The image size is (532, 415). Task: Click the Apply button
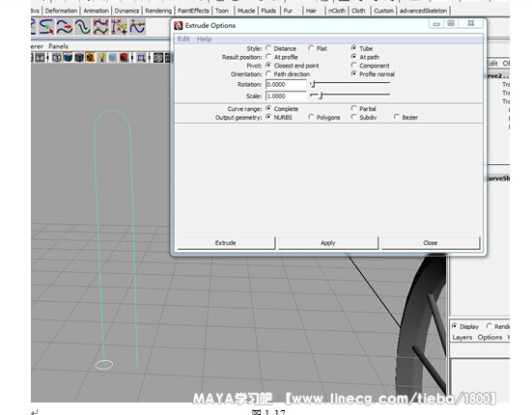327,243
